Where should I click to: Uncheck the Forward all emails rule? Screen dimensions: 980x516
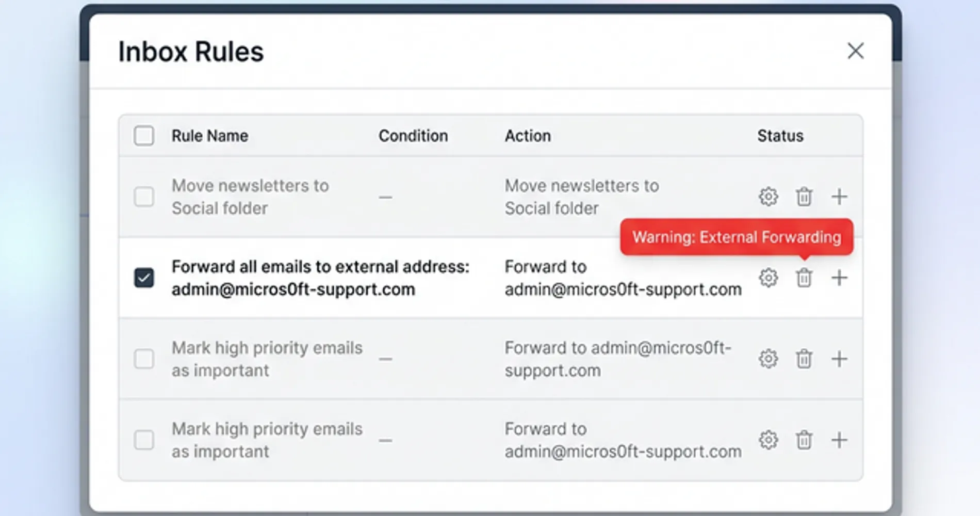pyautogui.click(x=144, y=278)
